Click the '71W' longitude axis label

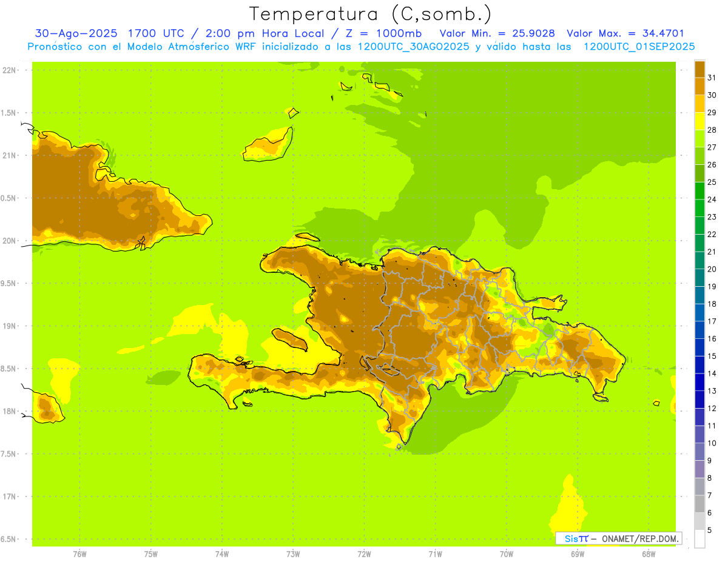[x=435, y=554]
